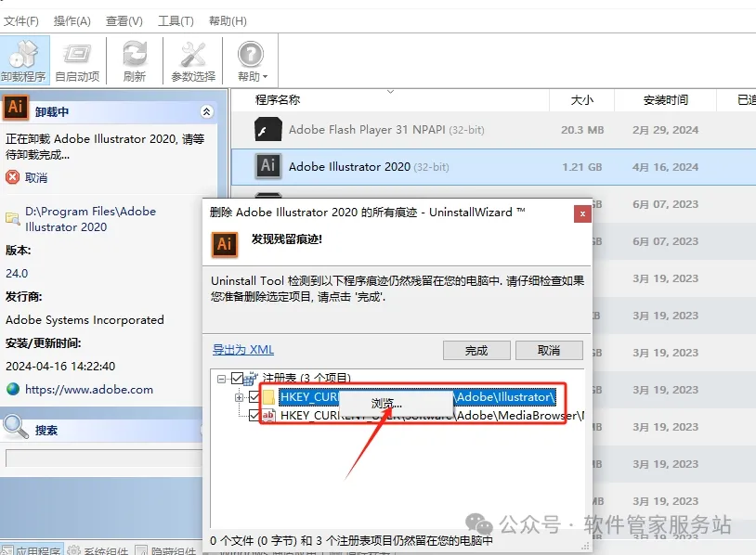Click into the 搜索 input field
Viewport: 756px width, 555px height.
104,458
